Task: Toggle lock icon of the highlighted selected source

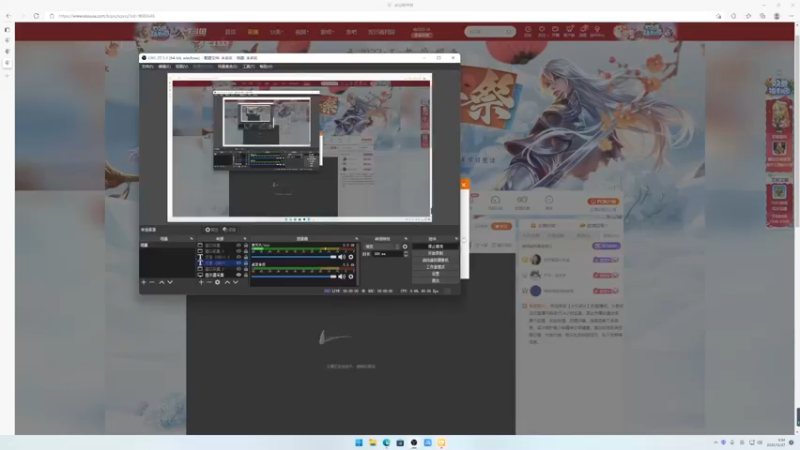Action: pyautogui.click(x=246, y=263)
